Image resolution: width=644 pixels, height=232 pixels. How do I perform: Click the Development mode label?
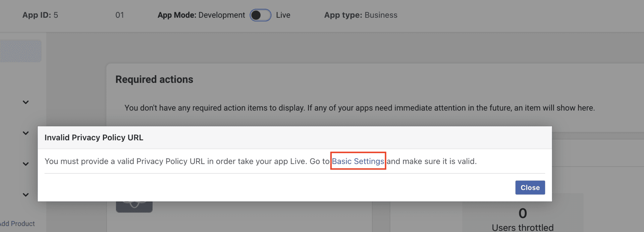[221, 15]
